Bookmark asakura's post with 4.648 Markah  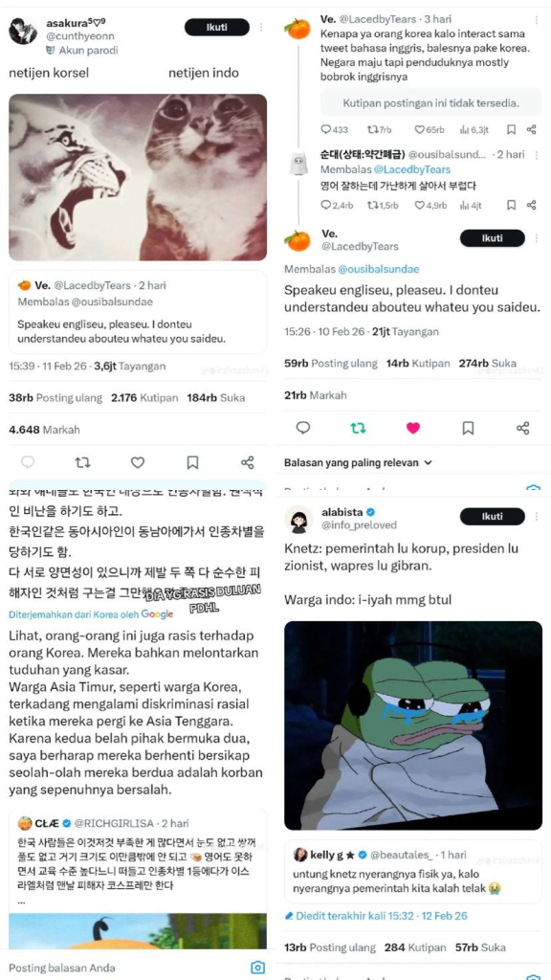192,462
